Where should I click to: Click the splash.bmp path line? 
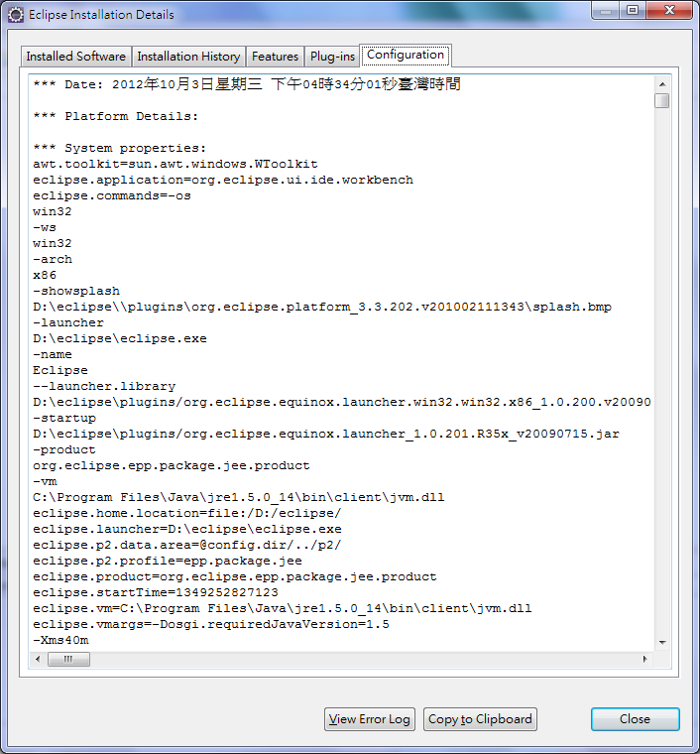(322, 307)
